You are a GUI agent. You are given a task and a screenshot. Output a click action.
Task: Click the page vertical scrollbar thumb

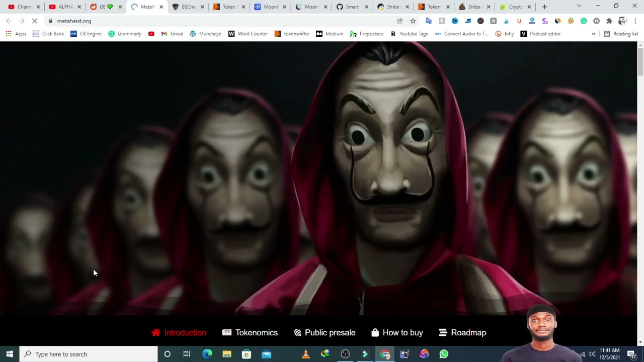[x=640, y=61]
